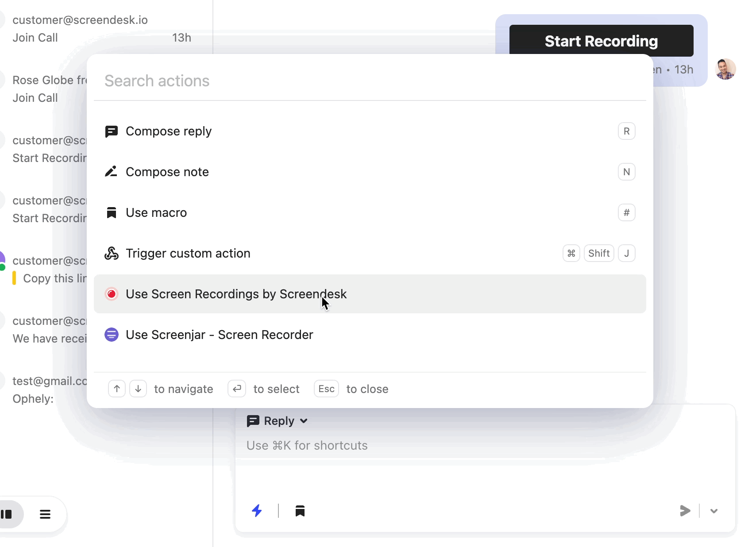
Task: Select the Trigger custom action entry
Action: point(188,253)
